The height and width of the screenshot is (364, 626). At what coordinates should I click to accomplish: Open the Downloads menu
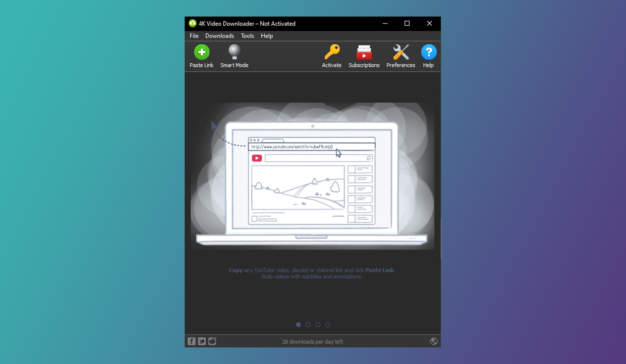point(219,36)
